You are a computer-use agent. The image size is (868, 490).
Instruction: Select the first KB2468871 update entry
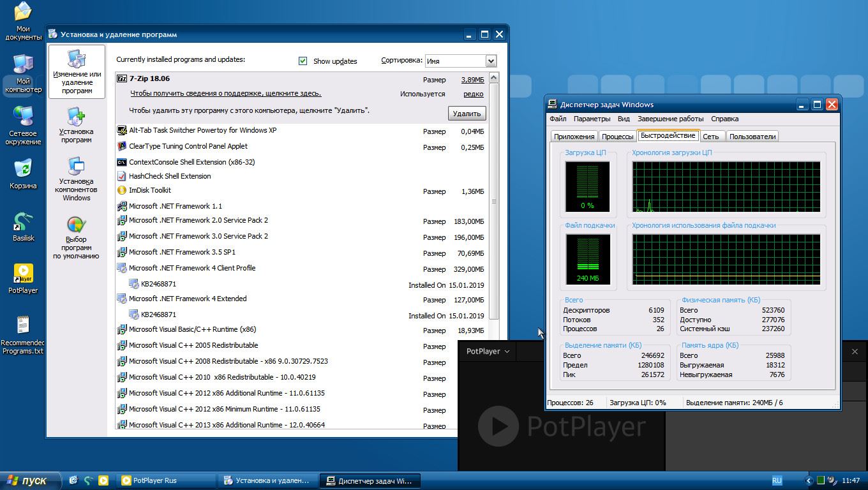click(x=308, y=284)
